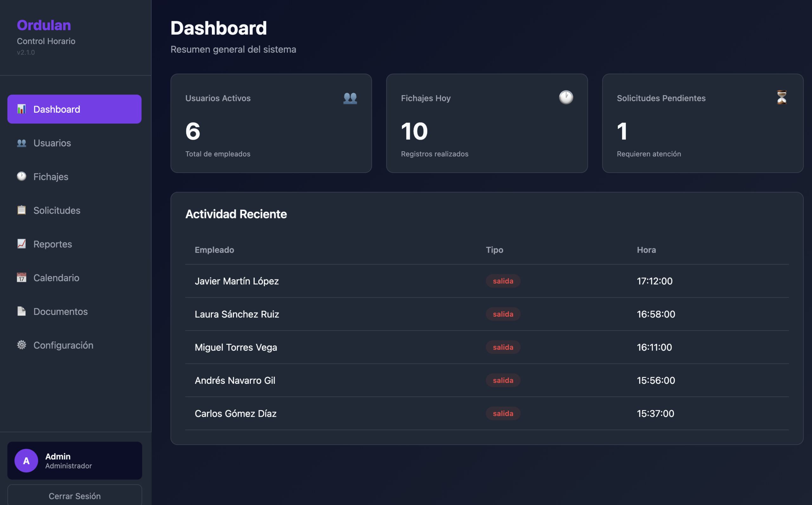This screenshot has height=505, width=812.
Task: Click the Calendario calendar icon
Action: tap(21, 277)
